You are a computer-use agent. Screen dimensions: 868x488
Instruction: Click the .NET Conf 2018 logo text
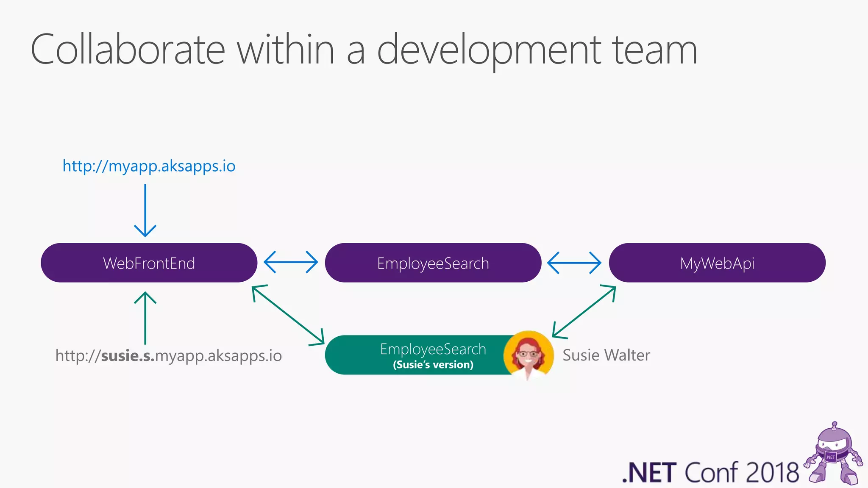click(x=710, y=472)
